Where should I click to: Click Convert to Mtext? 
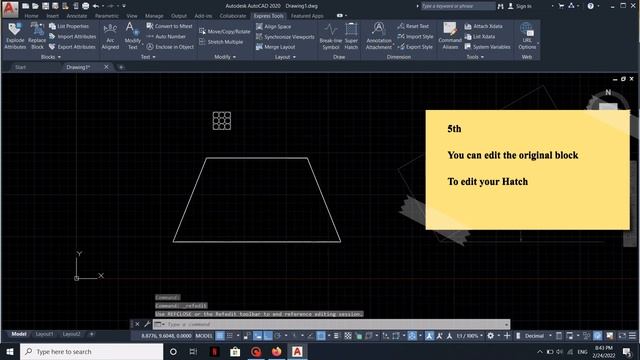[x=169, y=26]
